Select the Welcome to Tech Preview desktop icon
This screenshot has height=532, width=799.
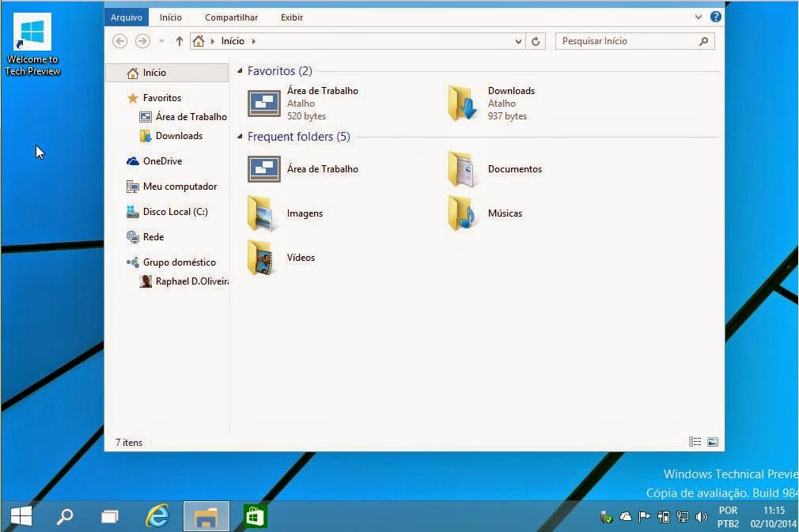(x=32, y=45)
